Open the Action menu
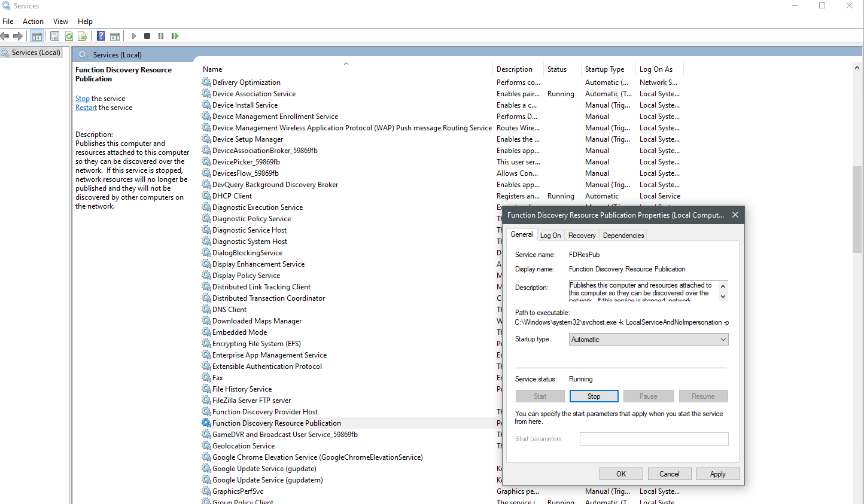 (x=33, y=21)
